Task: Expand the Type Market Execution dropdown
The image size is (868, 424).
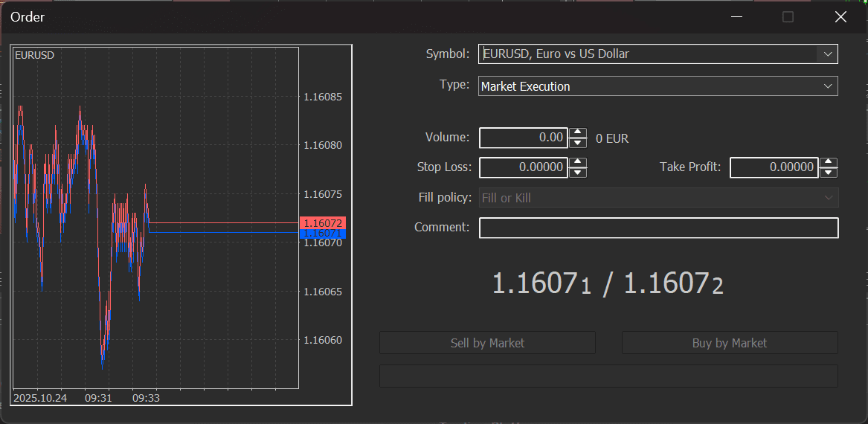Action: [828, 86]
